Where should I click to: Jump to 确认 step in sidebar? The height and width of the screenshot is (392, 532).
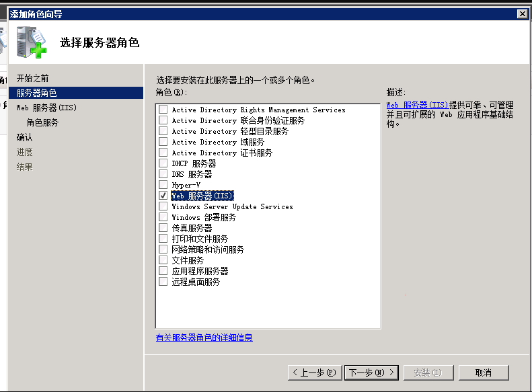(24, 137)
